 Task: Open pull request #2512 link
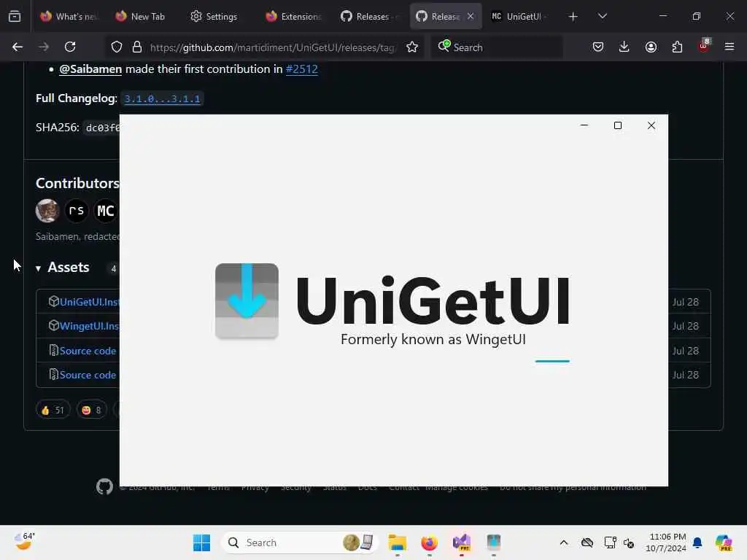[301, 69]
